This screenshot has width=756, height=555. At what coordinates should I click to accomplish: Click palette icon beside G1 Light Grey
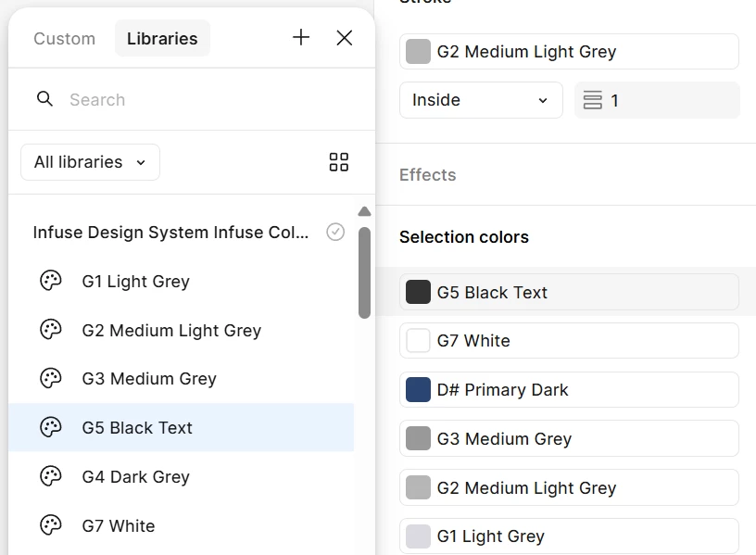click(x=51, y=281)
